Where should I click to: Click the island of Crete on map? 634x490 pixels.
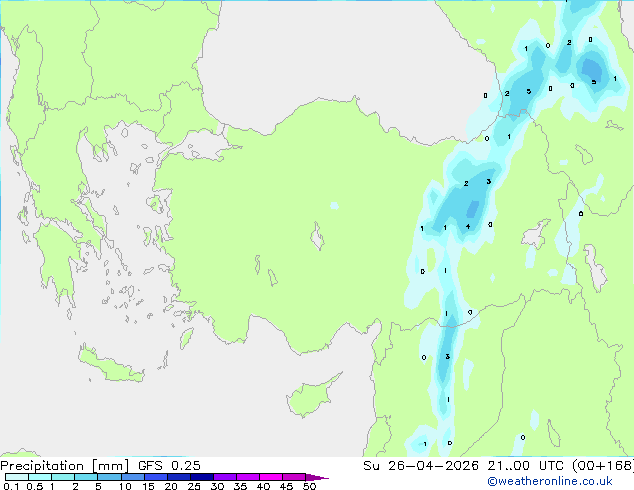(x=110, y=365)
